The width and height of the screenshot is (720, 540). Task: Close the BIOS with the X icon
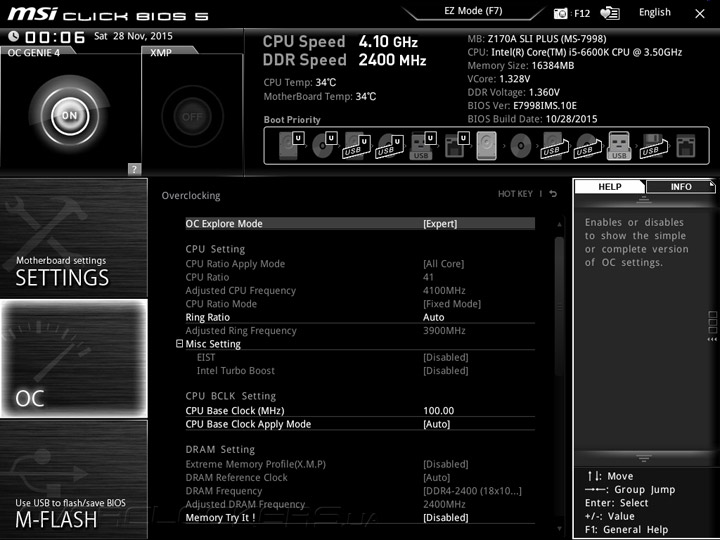coord(700,14)
